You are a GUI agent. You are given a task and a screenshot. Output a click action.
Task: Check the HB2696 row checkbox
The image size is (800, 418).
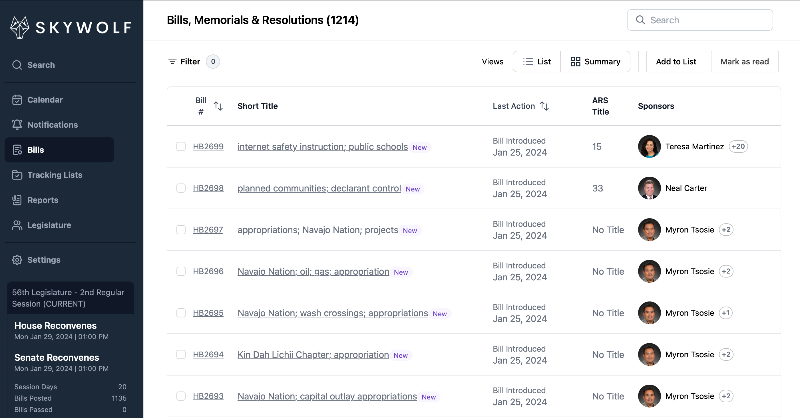coord(181,272)
